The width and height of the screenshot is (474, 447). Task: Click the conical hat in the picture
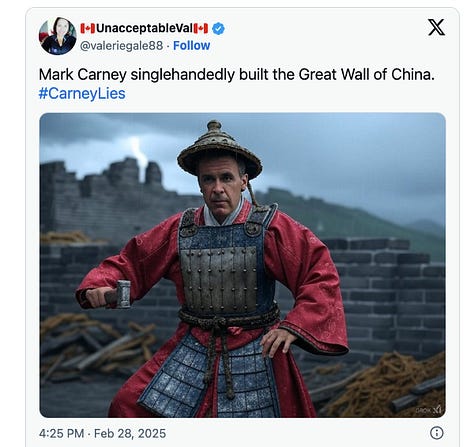tap(219, 149)
